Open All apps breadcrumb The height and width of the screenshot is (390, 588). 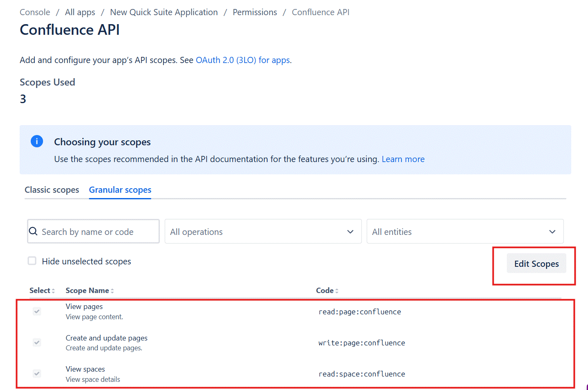coord(80,12)
